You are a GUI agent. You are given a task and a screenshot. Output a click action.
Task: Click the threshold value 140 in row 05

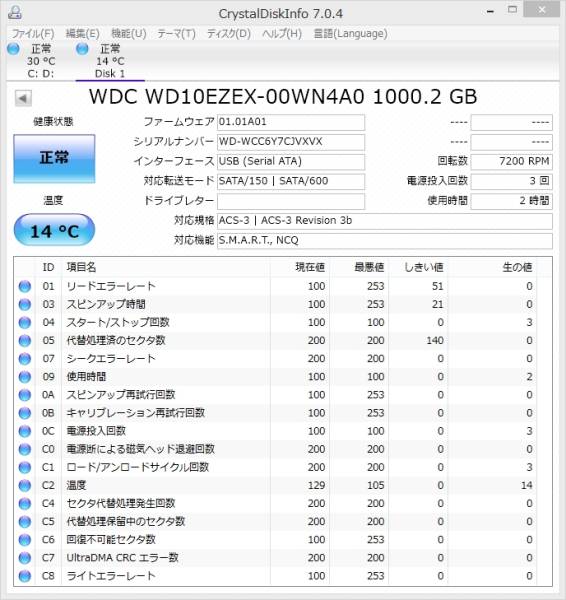(435, 341)
